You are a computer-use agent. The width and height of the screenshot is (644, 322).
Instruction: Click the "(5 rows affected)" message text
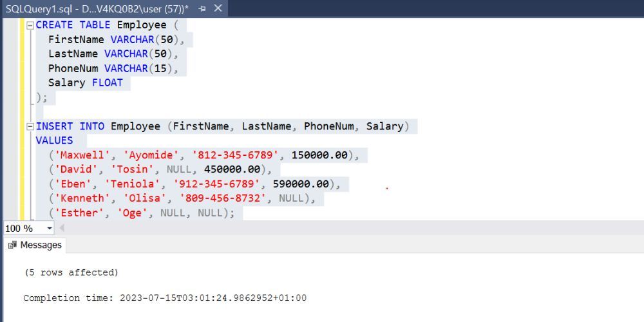(71, 272)
